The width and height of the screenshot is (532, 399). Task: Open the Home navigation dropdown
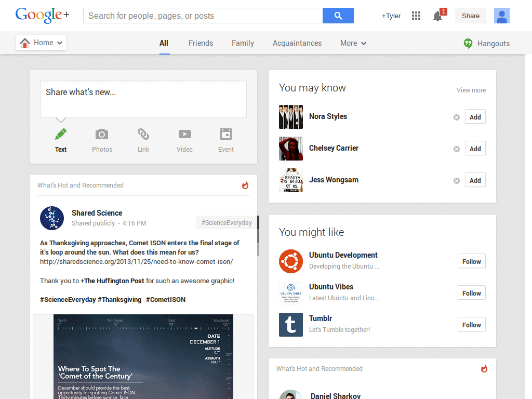(x=41, y=43)
